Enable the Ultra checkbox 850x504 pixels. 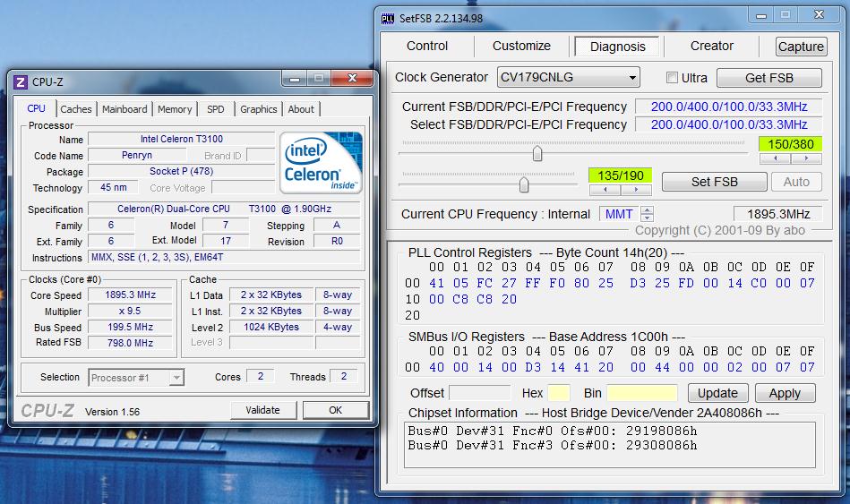tap(672, 78)
